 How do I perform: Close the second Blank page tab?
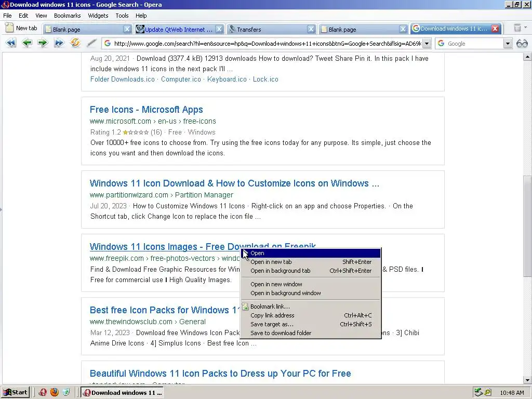(403, 29)
